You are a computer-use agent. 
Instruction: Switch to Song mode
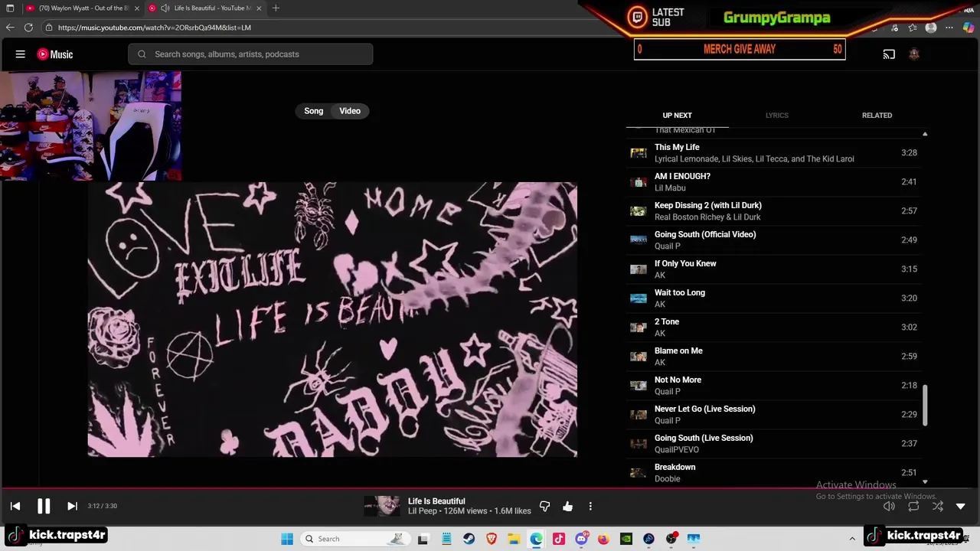click(x=314, y=111)
